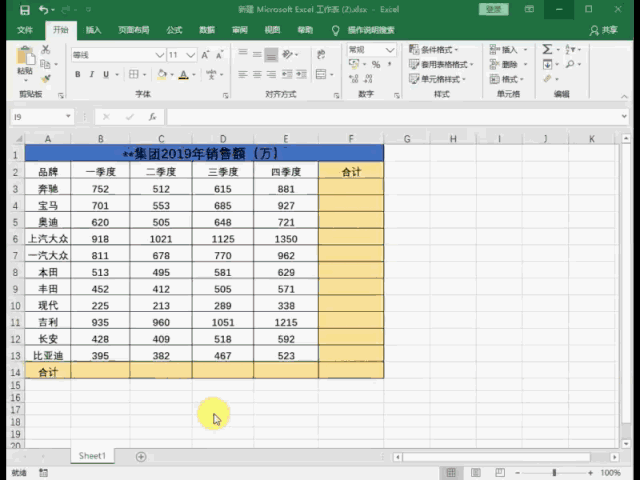Click the decrease decimal icon
Screen dimensions: 640x480
coord(368,79)
